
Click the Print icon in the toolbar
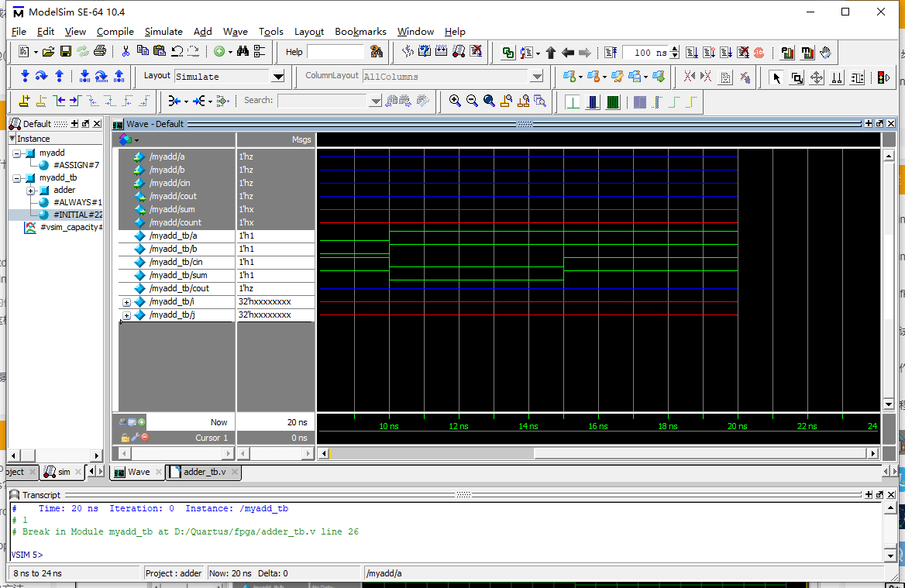(99, 52)
